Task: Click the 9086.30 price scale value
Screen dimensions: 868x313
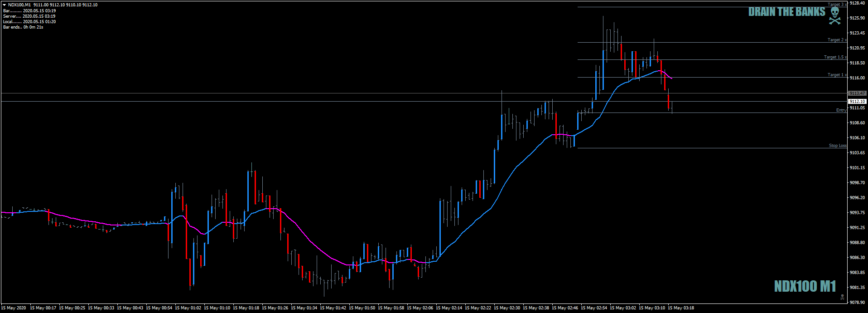Action: click(858, 257)
